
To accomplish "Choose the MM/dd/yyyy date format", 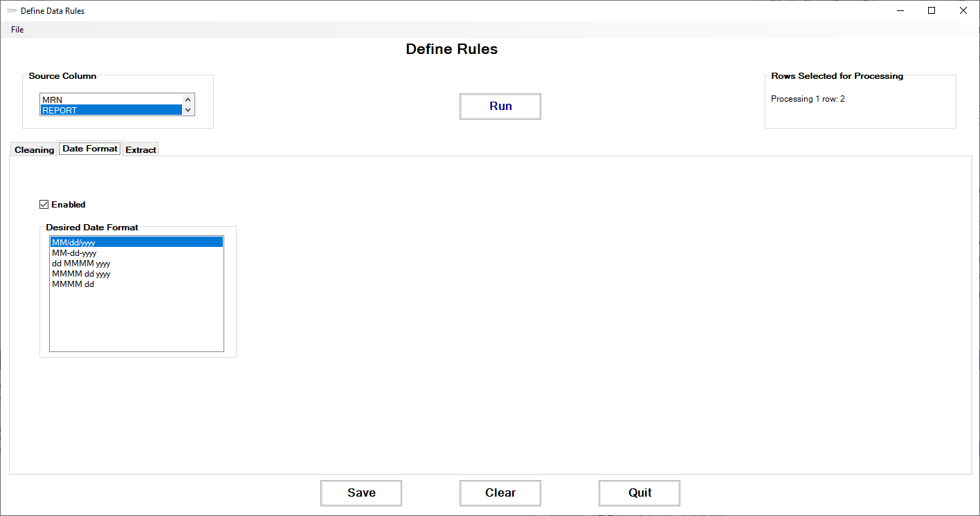I will (136, 243).
